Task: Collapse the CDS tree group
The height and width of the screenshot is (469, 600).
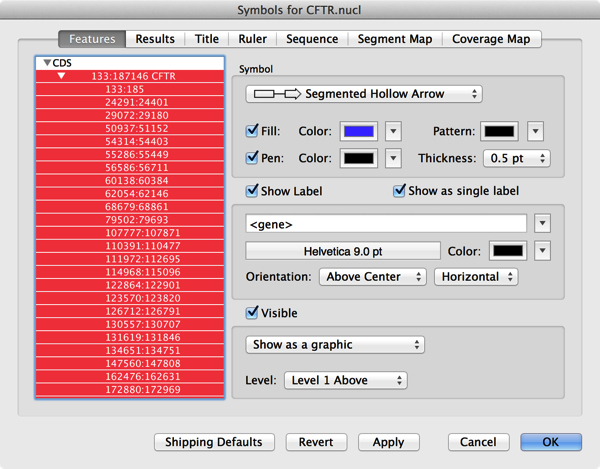Action: [x=46, y=63]
